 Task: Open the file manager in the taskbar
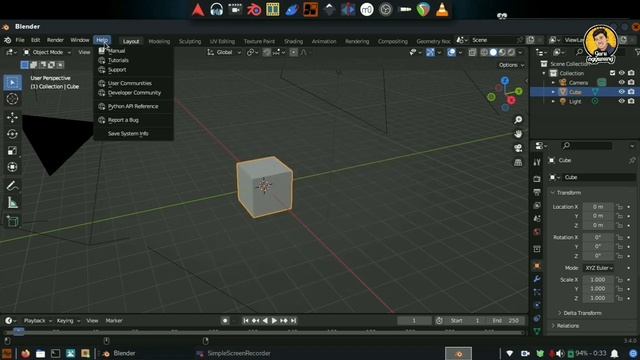(x=40, y=353)
